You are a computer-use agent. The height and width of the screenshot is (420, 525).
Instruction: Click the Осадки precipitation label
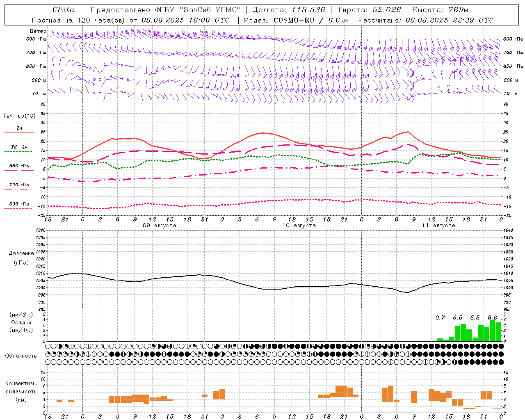click(x=21, y=322)
